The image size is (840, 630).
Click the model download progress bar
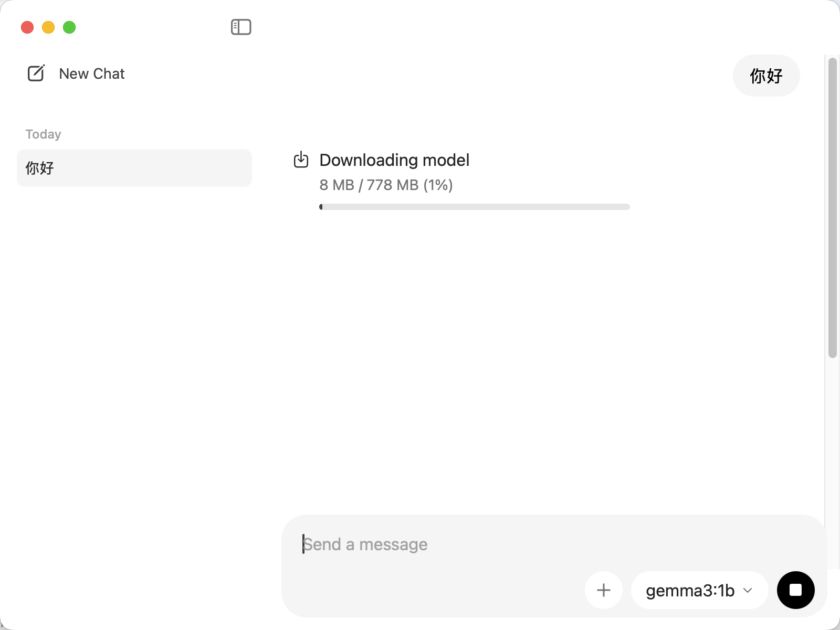point(474,207)
